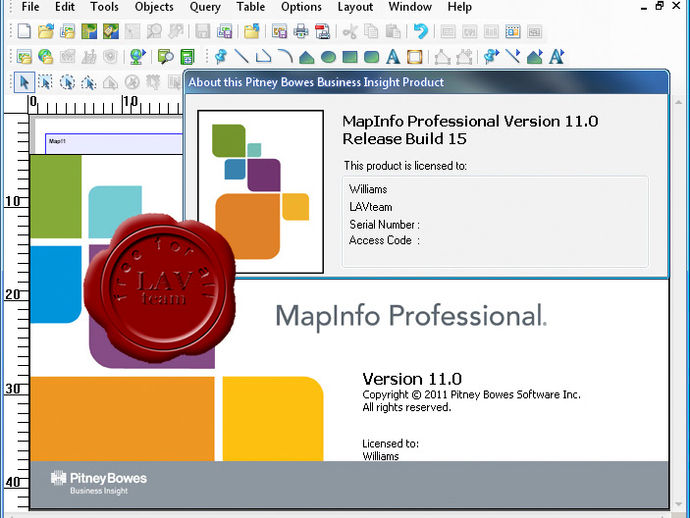690x518 pixels.
Task: Click the blue Undo arrow
Action: point(421,32)
